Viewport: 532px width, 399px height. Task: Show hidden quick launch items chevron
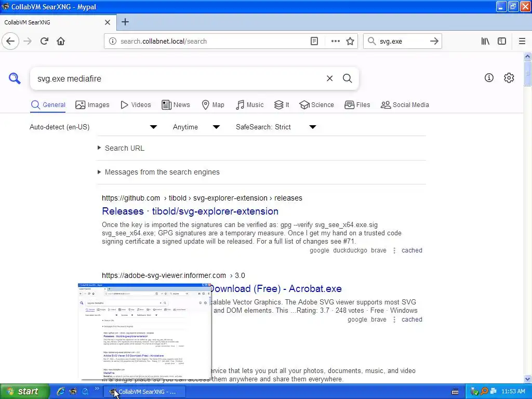[97, 389]
